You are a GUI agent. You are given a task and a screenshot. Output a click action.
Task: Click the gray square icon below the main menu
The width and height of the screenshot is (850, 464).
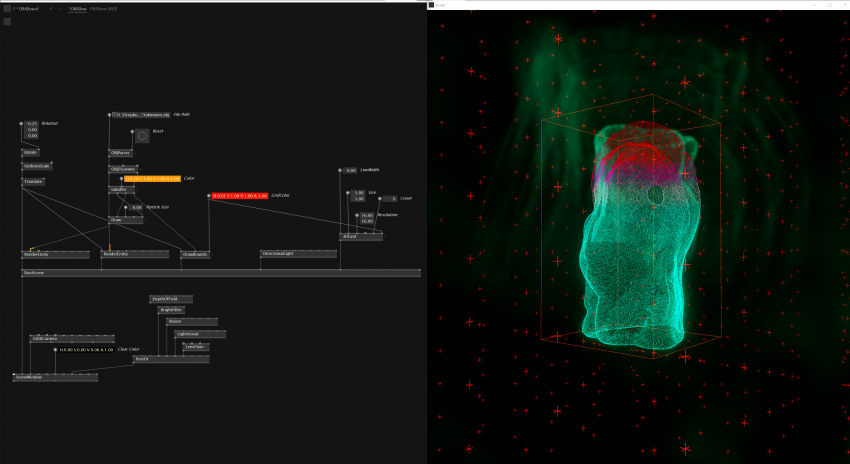click(7, 22)
